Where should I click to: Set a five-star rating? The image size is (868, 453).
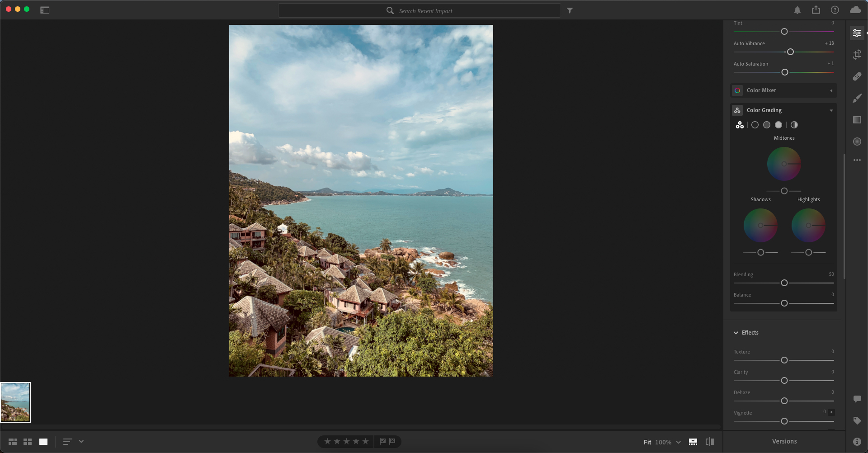point(365,441)
